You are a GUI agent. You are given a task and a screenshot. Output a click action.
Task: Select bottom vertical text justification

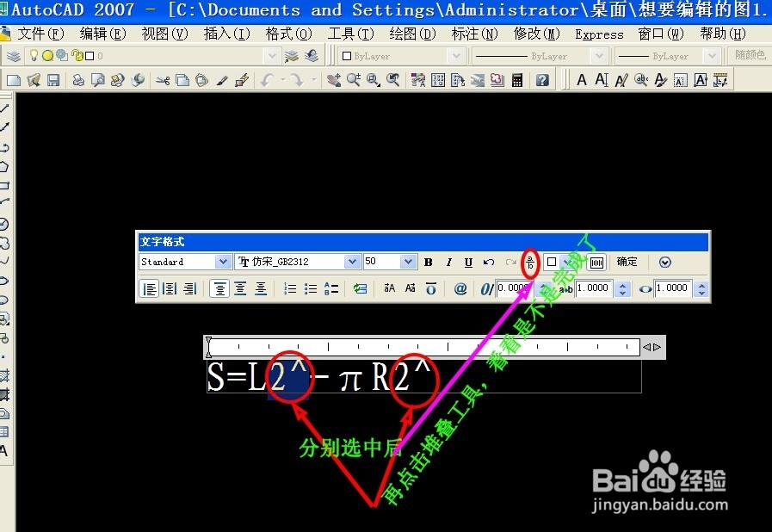pos(261,288)
